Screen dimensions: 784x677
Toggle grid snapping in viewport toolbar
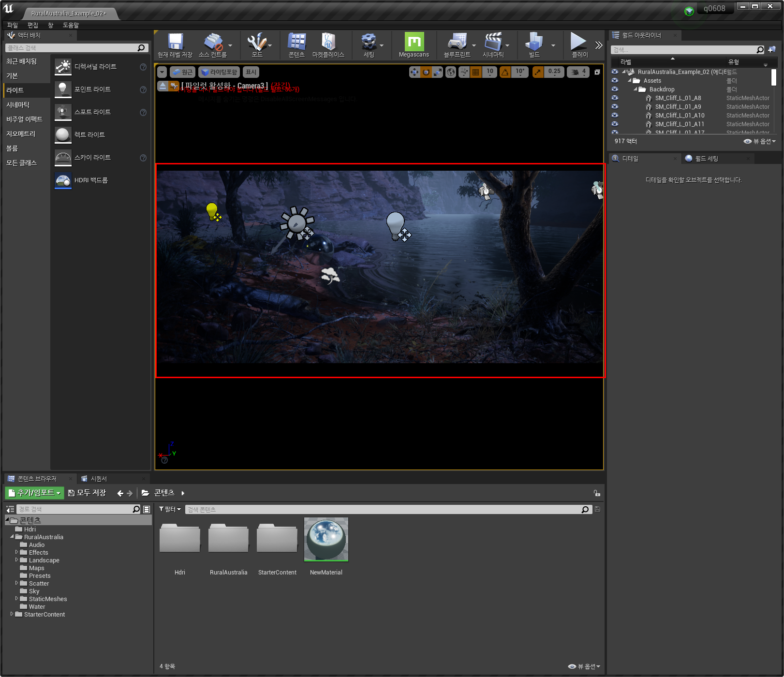click(476, 72)
